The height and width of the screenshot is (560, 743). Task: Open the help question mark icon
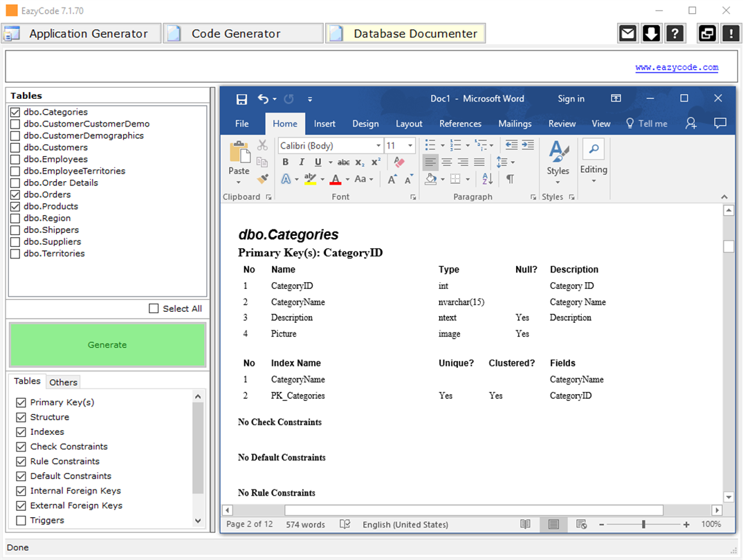675,33
